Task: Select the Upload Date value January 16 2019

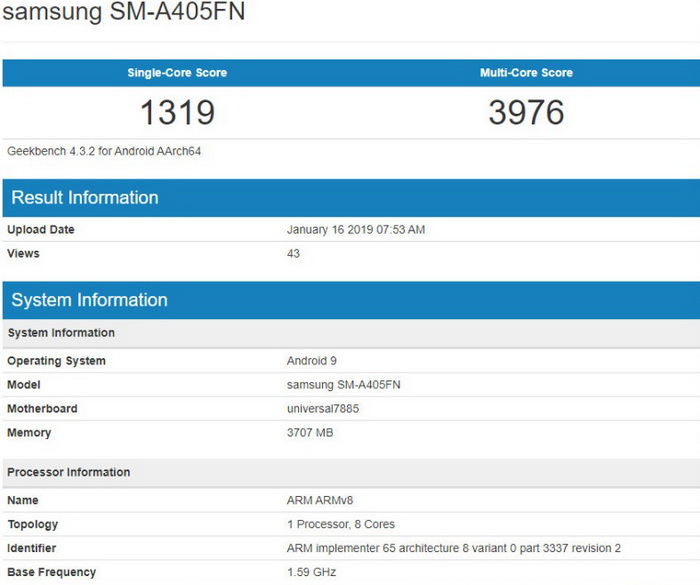Action: [x=356, y=230]
